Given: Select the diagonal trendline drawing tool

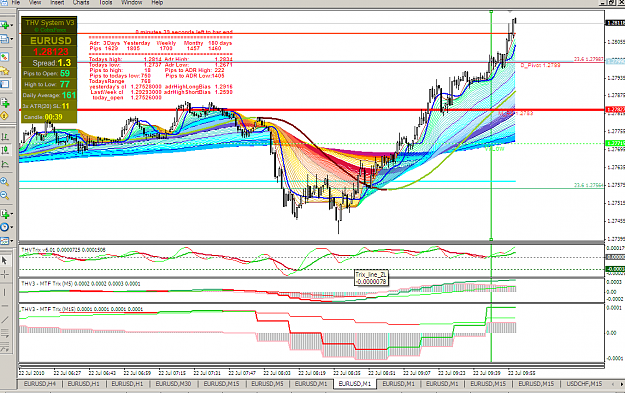Looking at the screenshot, I should pyautogui.click(x=4, y=320).
